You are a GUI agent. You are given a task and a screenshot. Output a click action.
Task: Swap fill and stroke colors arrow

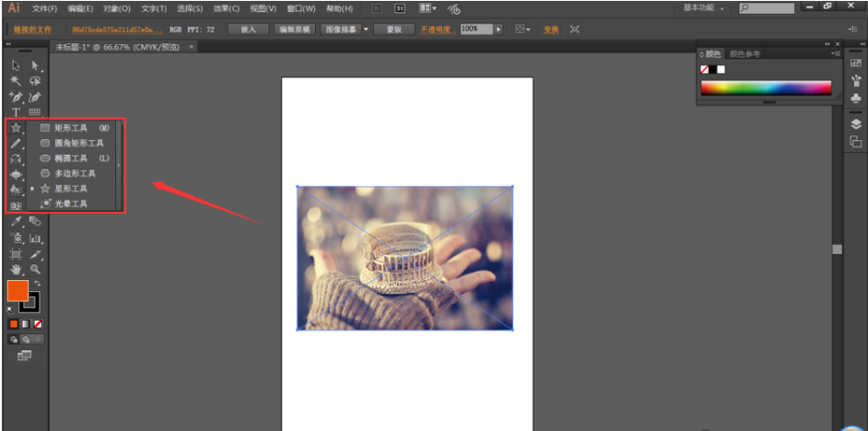pyautogui.click(x=37, y=284)
